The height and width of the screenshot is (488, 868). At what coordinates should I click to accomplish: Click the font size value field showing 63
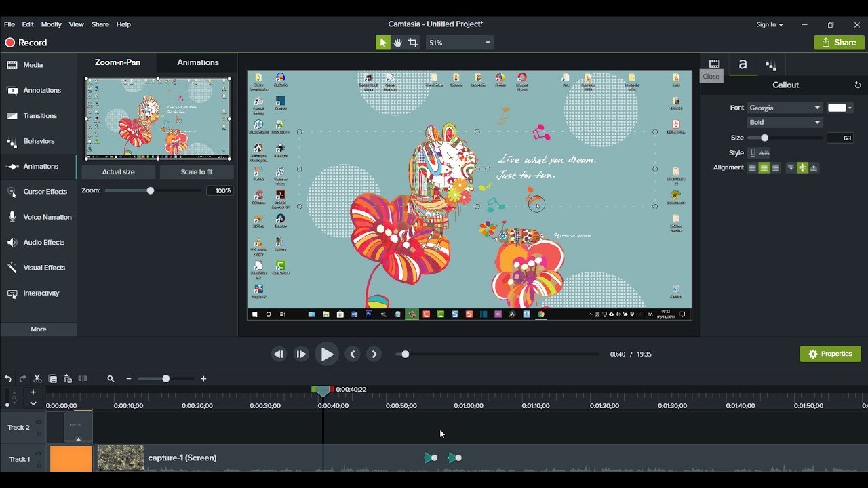point(840,138)
